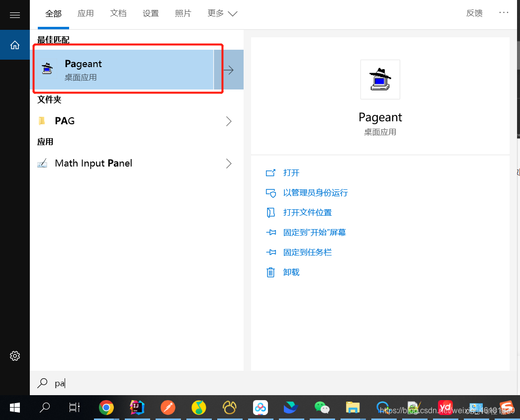
Task: Choose 以管理员身份运行
Action: [315, 192]
